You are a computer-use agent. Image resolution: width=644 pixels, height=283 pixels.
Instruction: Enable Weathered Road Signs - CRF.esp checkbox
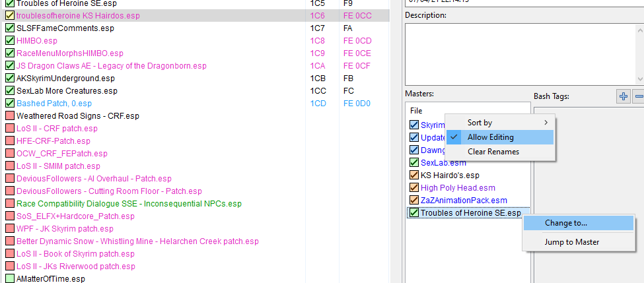tap(10, 116)
